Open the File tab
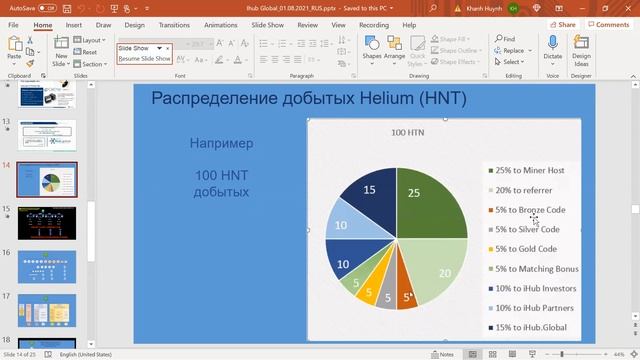 point(13,25)
